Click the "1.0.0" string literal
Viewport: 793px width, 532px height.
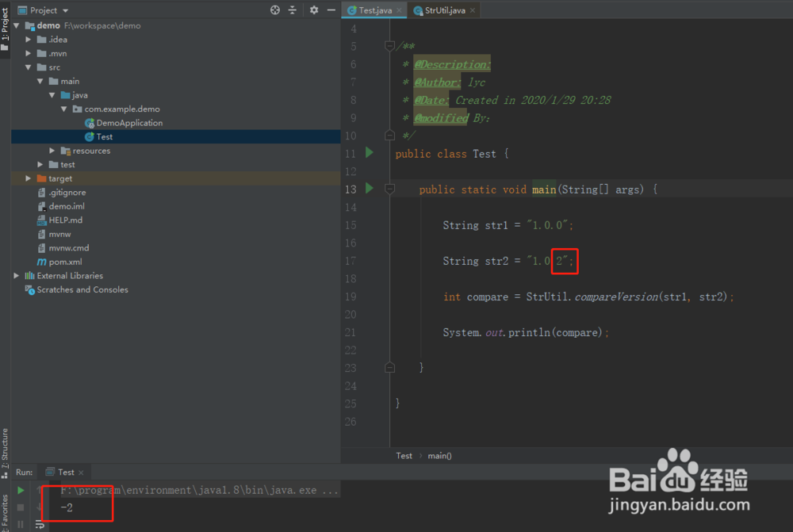[x=547, y=225]
